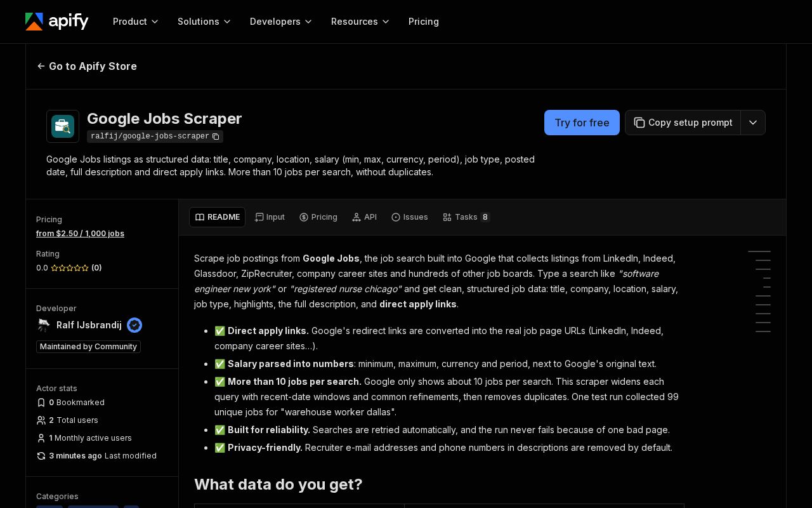The height and width of the screenshot is (508, 812).
Task: Open the from $2.50 / 1,000 jobs pricing link
Action: 80,234
